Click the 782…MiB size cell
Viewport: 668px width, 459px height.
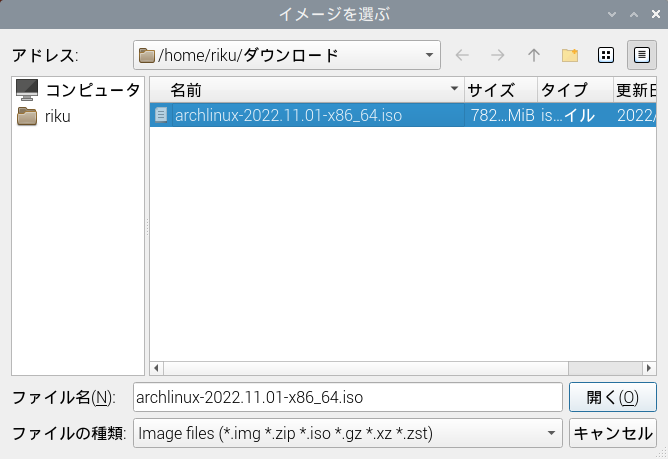point(502,115)
